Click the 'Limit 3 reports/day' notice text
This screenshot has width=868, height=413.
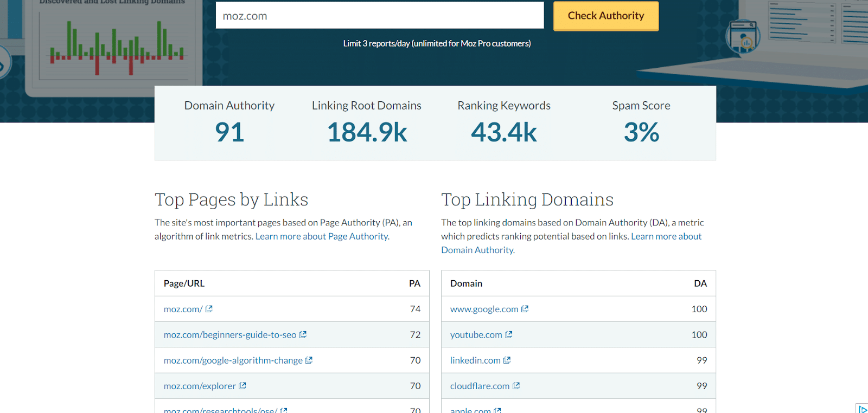[x=437, y=43]
